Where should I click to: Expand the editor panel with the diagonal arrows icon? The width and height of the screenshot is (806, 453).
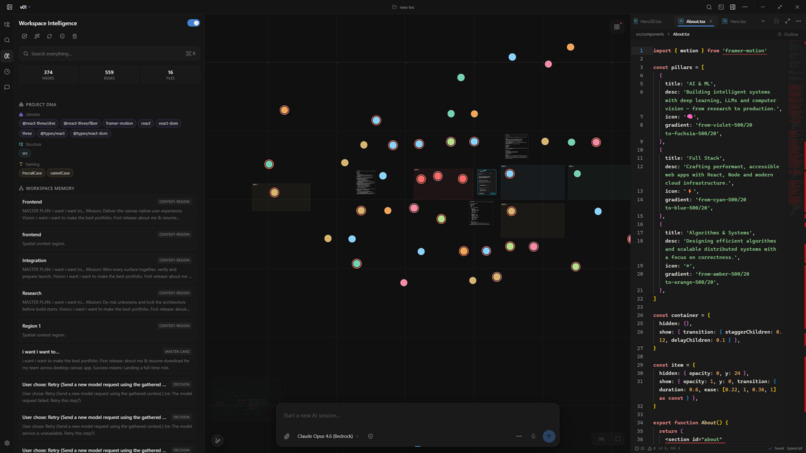pyautogui.click(x=787, y=21)
